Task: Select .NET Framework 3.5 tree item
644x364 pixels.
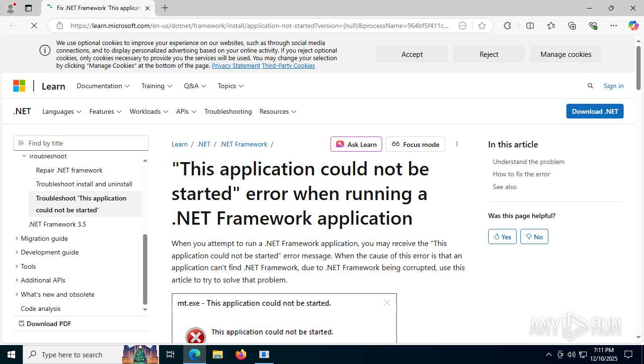Action: pyautogui.click(x=57, y=224)
